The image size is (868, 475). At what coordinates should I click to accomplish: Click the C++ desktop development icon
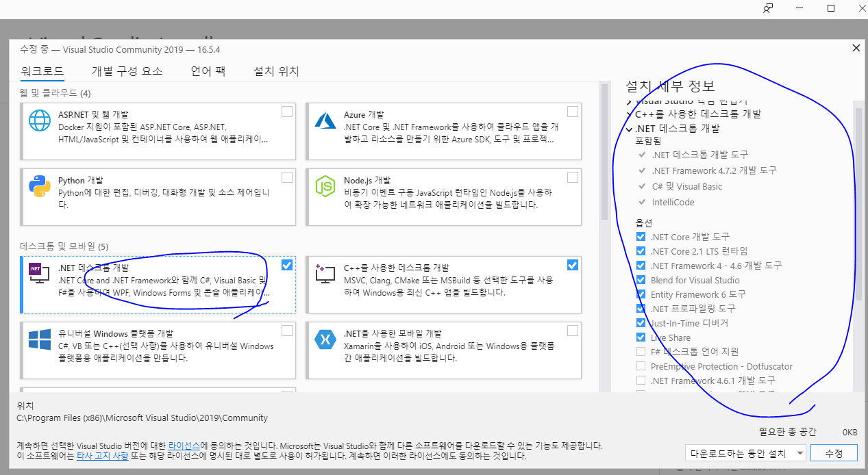point(325,273)
